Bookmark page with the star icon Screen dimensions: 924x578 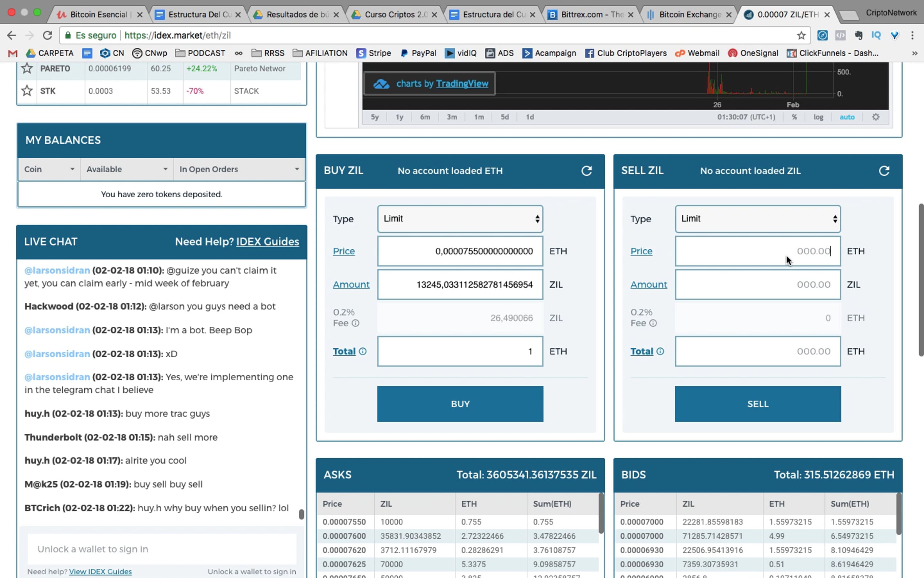click(x=801, y=35)
